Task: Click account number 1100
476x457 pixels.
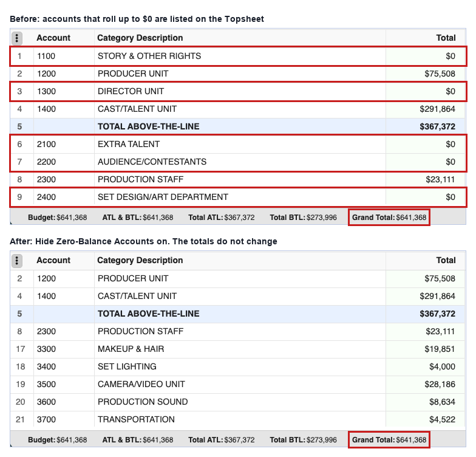Action: [46, 56]
